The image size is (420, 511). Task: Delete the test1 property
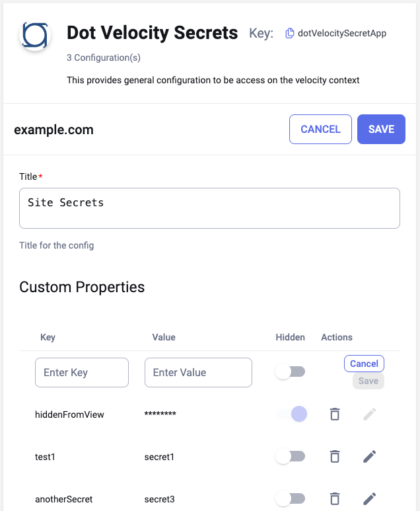click(x=335, y=456)
